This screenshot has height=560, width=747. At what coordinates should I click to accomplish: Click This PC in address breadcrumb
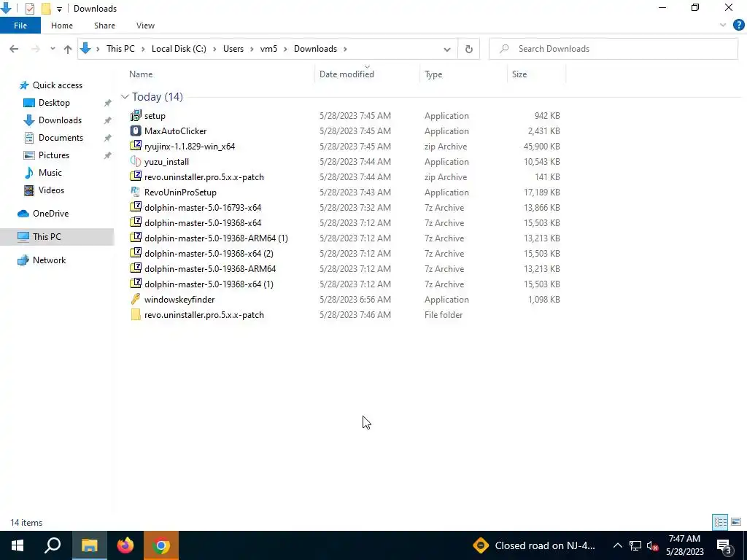coord(120,49)
